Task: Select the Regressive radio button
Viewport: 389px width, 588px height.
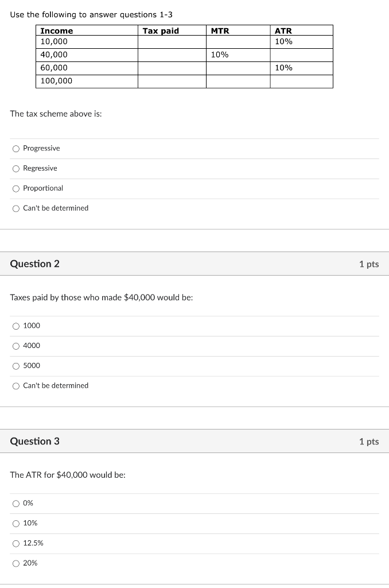Action: click(x=16, y=168)
